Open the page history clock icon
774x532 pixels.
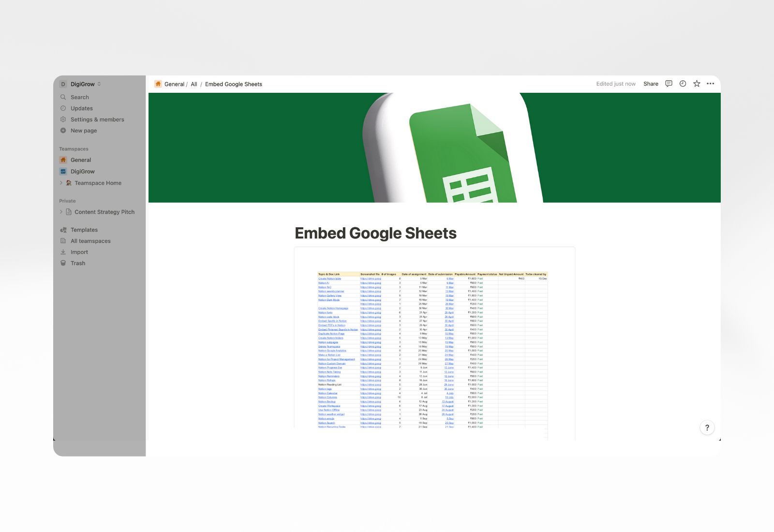tap(683, 84)
